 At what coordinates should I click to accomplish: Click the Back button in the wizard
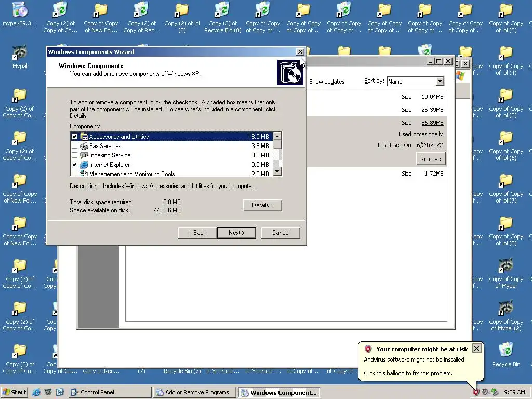point(197,233)
